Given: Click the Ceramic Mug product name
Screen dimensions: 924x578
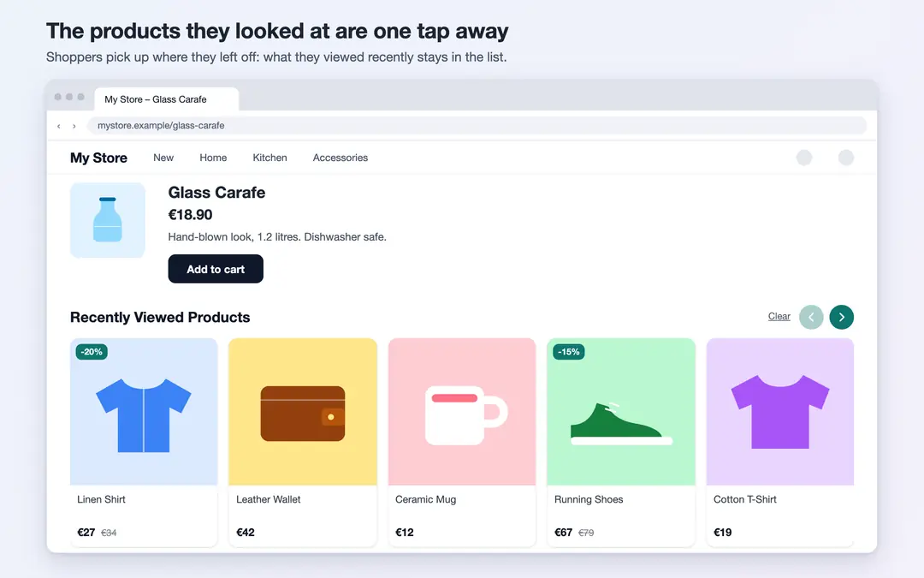Looking at the screenshot, I should [x=425, y=499].
